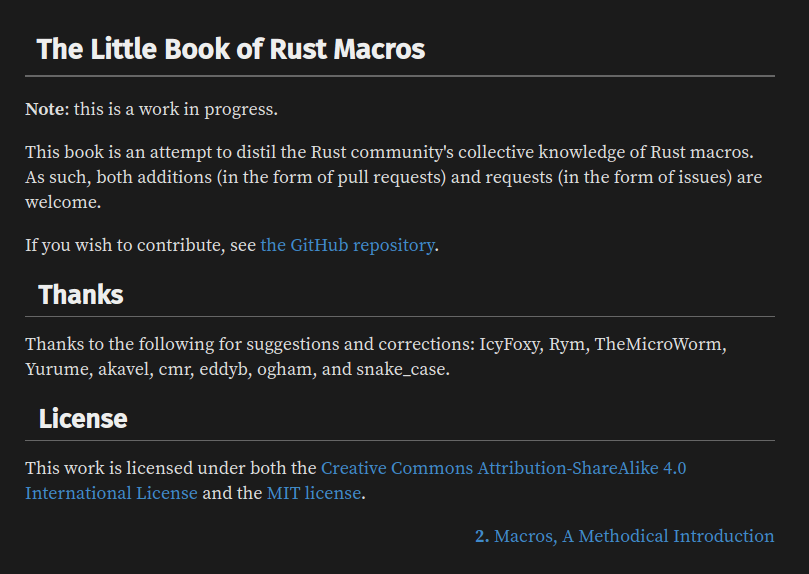Click the License section heading
The height and width of the screenshot is (574, 809).
coord(83,419)
